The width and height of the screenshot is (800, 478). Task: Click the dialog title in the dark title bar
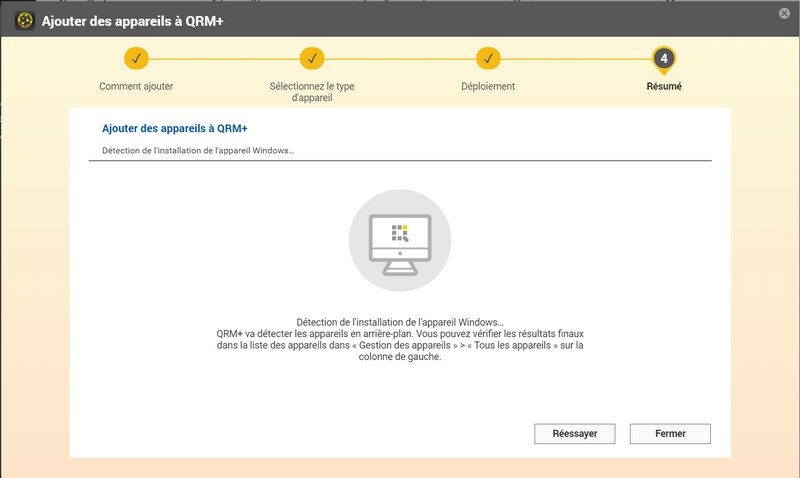click(133, 21)
